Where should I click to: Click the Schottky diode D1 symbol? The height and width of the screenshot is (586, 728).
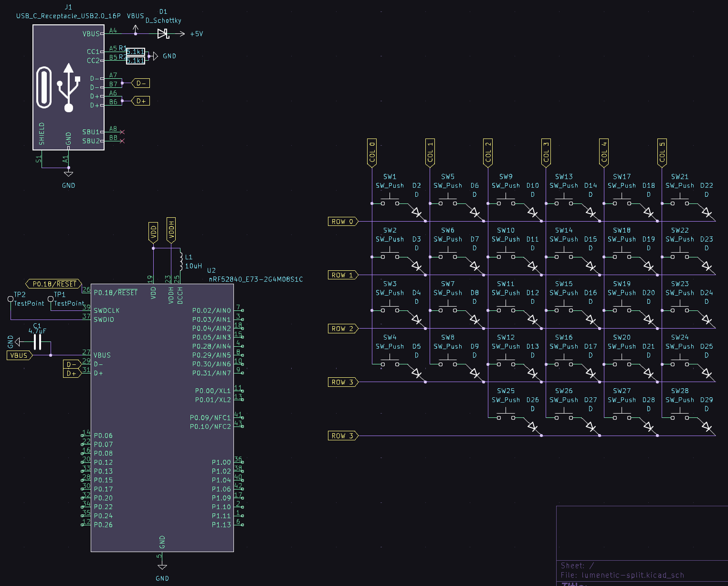pos(162,33)
